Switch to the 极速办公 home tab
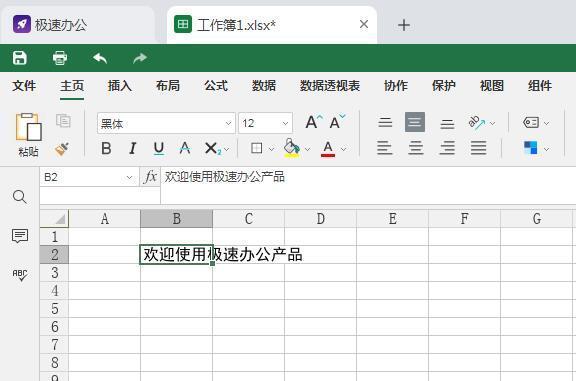Image resolution: width=576 pixels, height=381 pixels. [78, 25]
